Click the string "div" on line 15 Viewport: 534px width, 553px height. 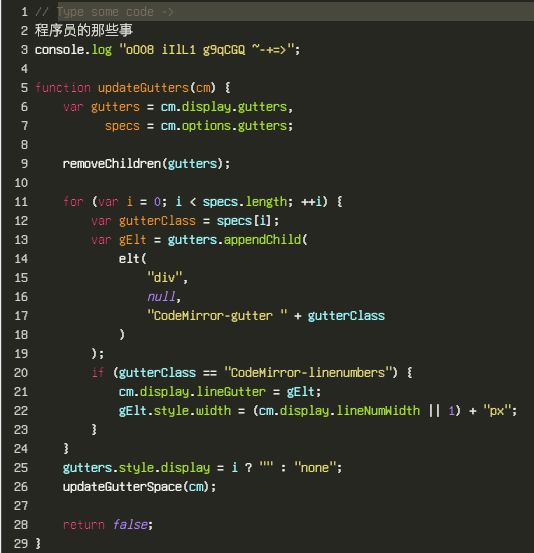click(x=165, y=278)
